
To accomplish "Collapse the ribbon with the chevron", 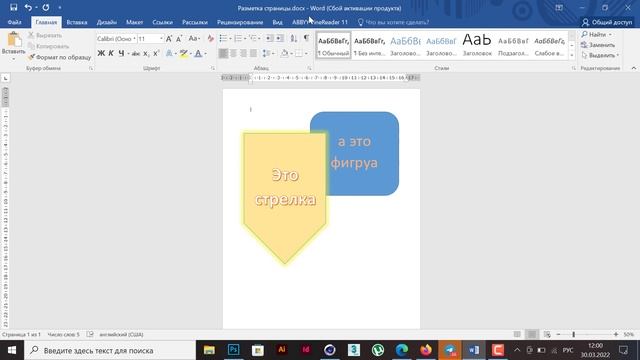I will 633,68.
